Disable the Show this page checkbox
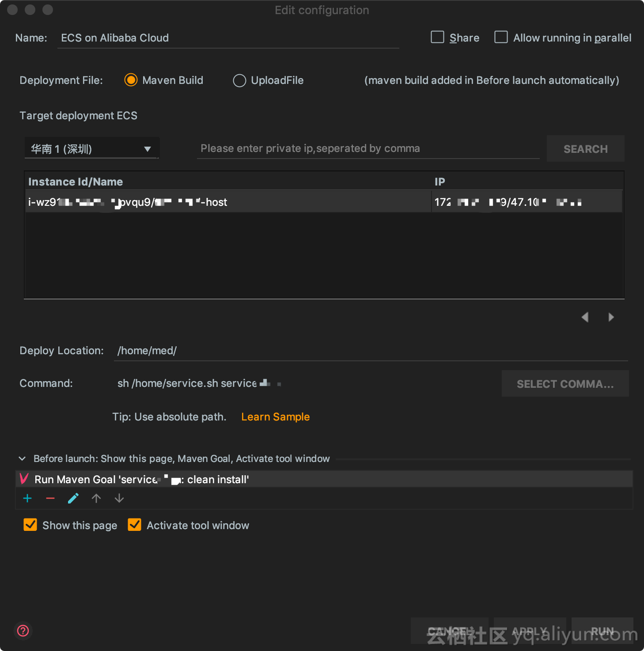This screenshot has width=644, height=651. point(30,525)
